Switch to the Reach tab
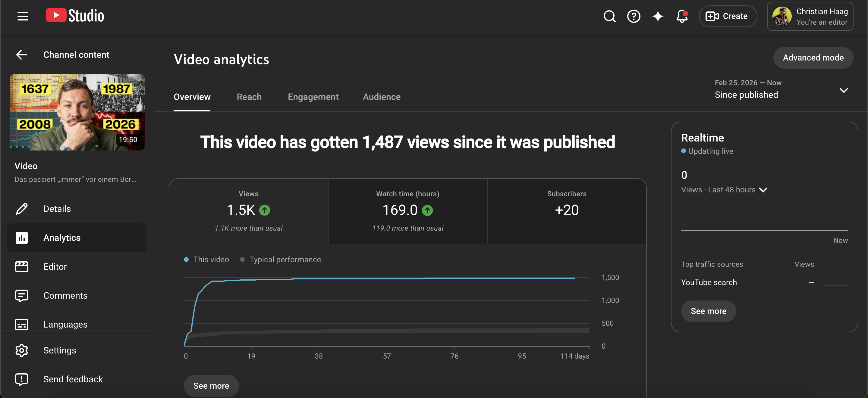Viewport: 868px width, 398px height. 249,97
